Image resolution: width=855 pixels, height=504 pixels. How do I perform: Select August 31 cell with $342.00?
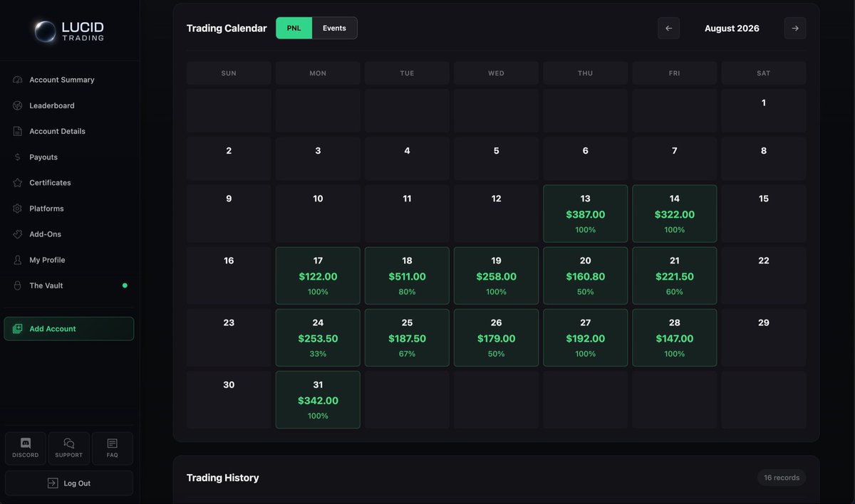tap(318, 399)
